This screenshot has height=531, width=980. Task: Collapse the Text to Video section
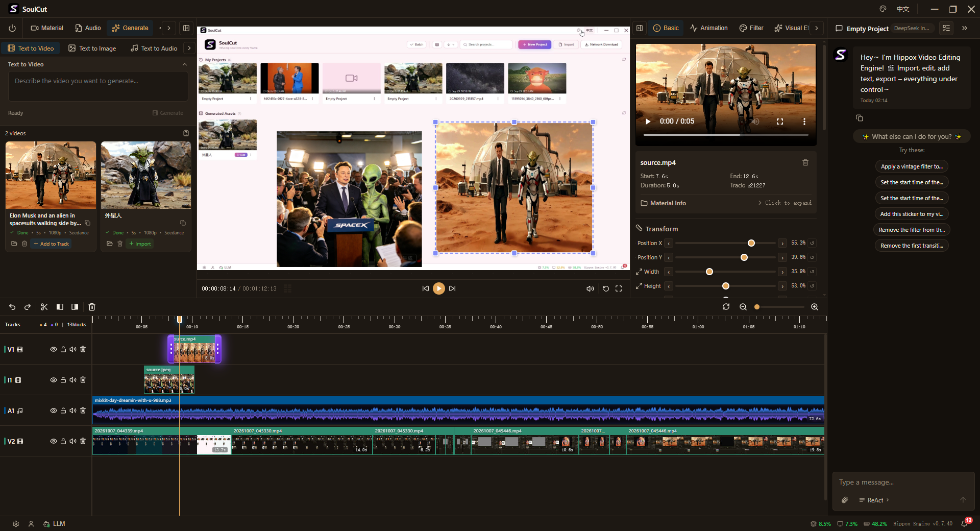pyautogui.click(x=185, y=64)
